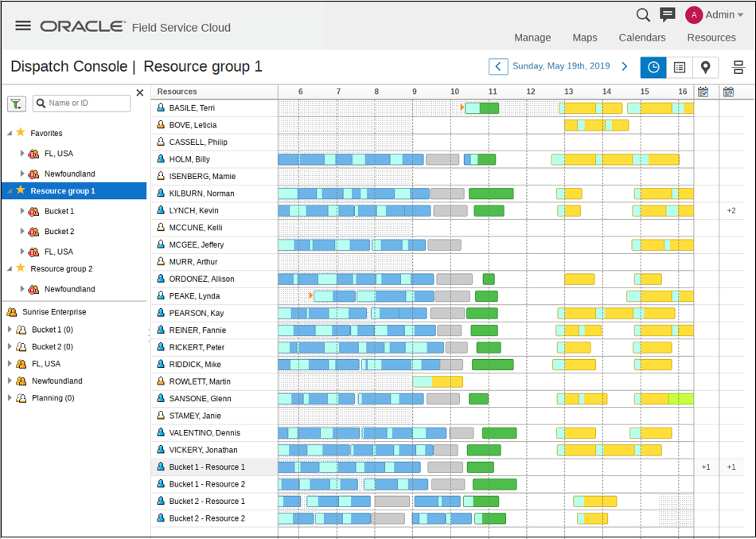Close the resource search panel with the X
The height and width of the screenshot is (539, 756).
coord(140,92)
